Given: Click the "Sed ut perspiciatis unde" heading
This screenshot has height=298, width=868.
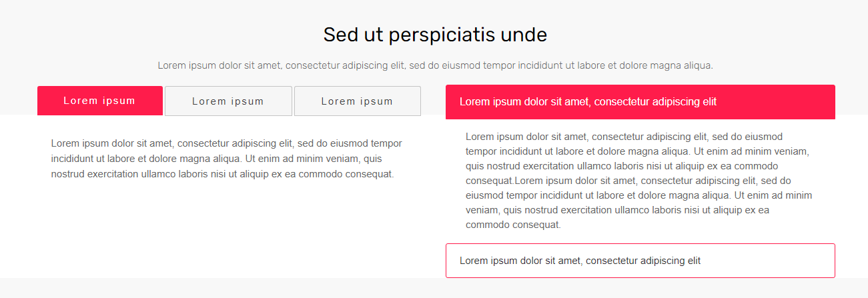Looking at the screenshot, I should click(435, 35).
